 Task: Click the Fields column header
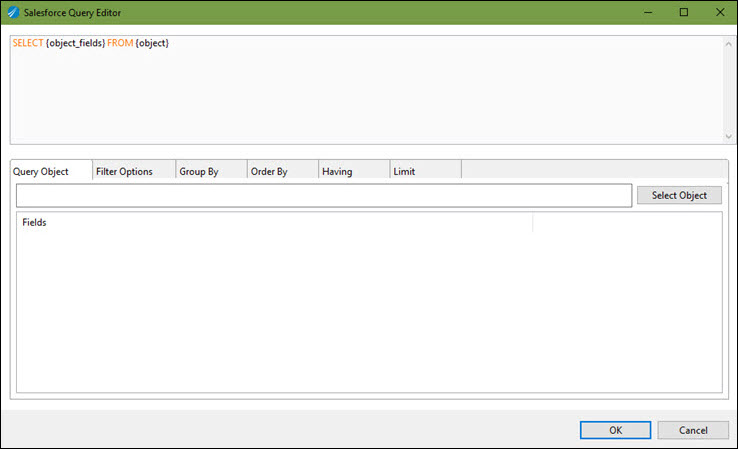click(274, 222)
